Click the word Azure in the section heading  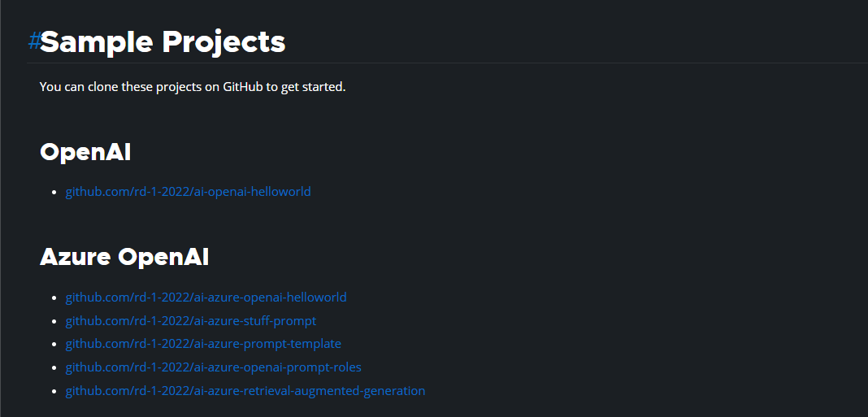click(x=75, y=257)
